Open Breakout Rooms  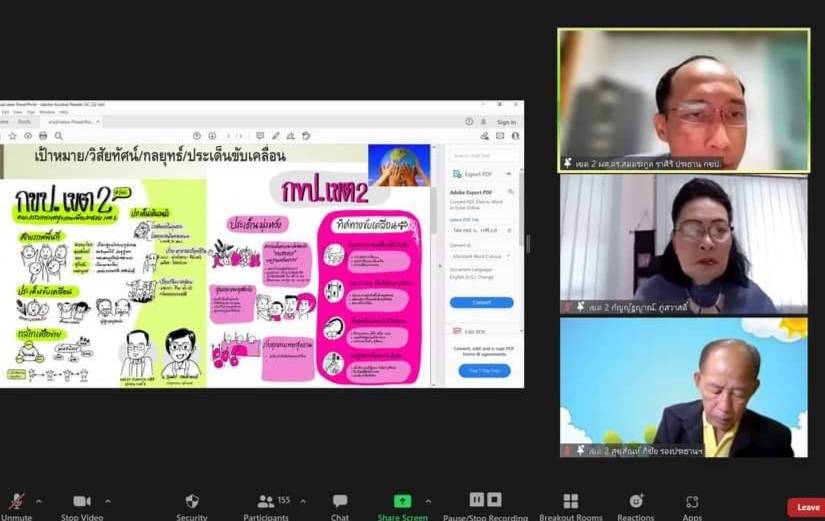coord(570,502)
